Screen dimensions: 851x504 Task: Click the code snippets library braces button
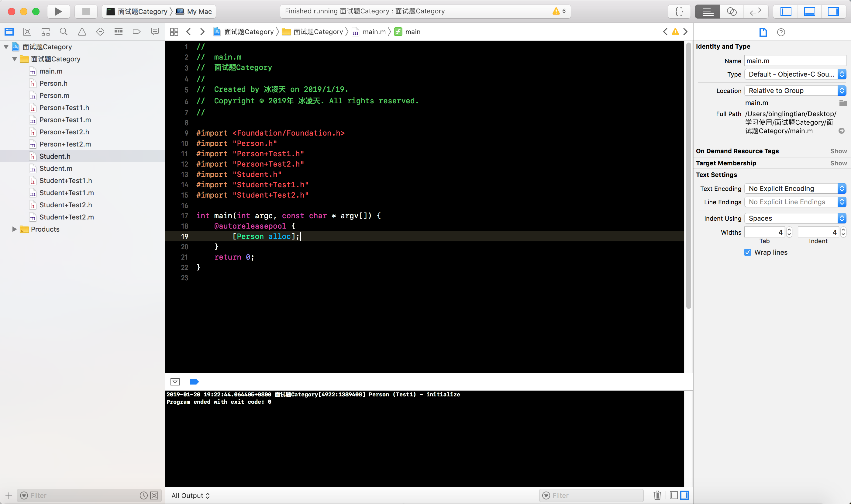pyautogui.click(x=679, y=12)
